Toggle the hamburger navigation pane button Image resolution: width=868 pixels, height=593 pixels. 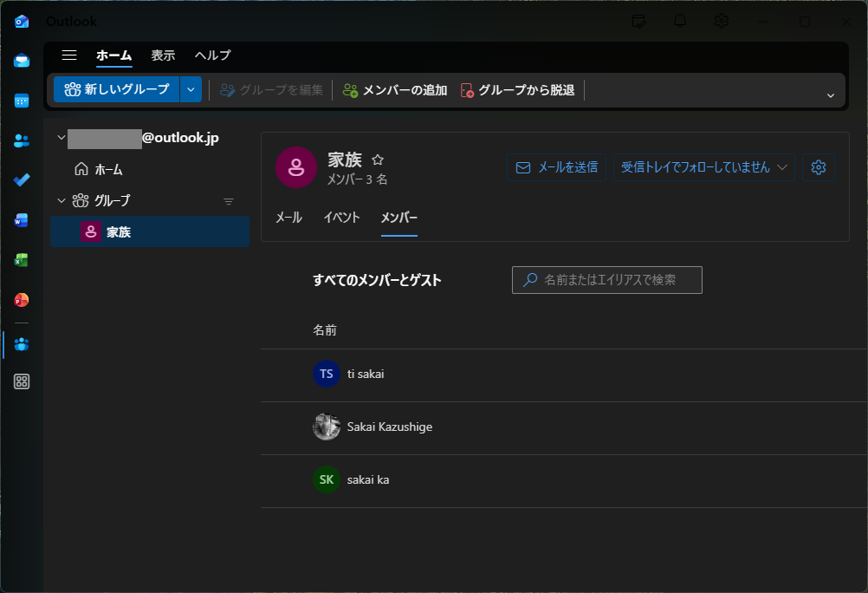(69, 55)
